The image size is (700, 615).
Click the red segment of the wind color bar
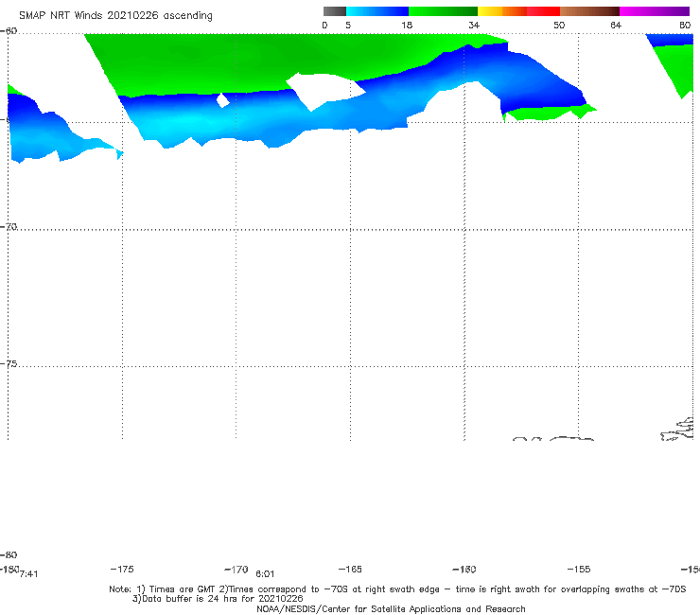tap(543, 11)
